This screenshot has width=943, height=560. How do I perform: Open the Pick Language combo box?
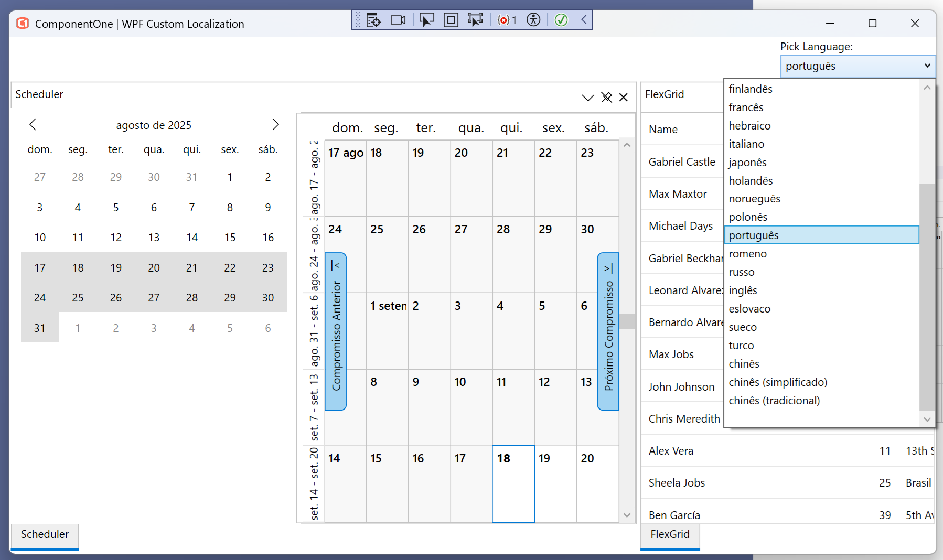click(x=858, y=66)
